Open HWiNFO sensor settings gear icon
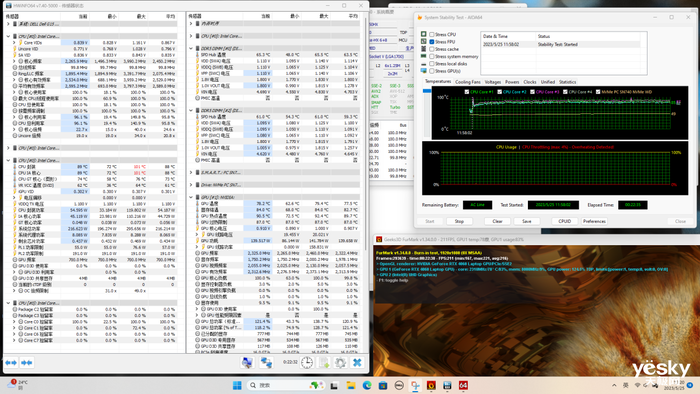The image size is (700, 394). tap(340, 362)
